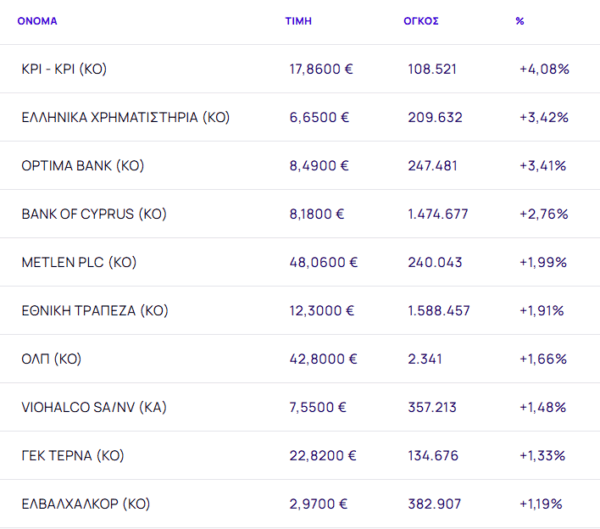
Task: Select the price 12,3000 €
Action: pyautogui.click(x=322, y=311)
